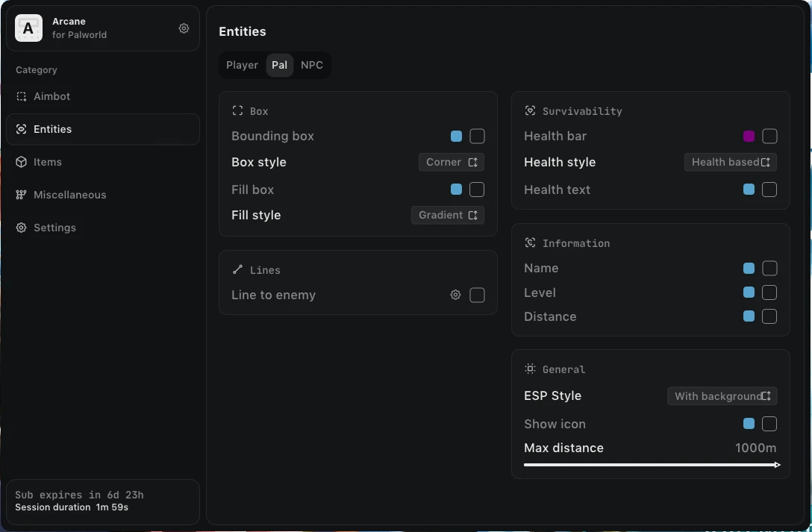Open the Fill style Gradient dropdown
Screen dimensions: 812x532
448,216
